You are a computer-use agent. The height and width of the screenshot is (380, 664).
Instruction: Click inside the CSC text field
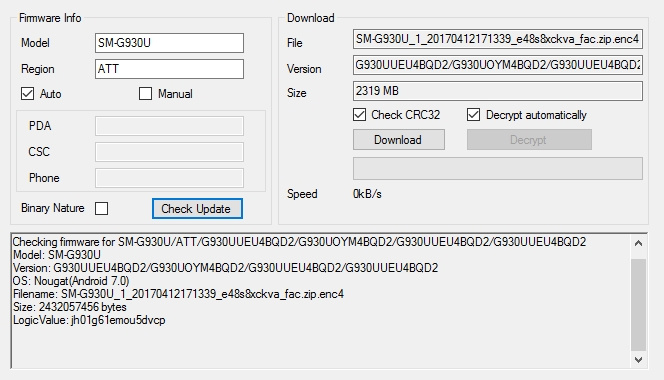169,152
